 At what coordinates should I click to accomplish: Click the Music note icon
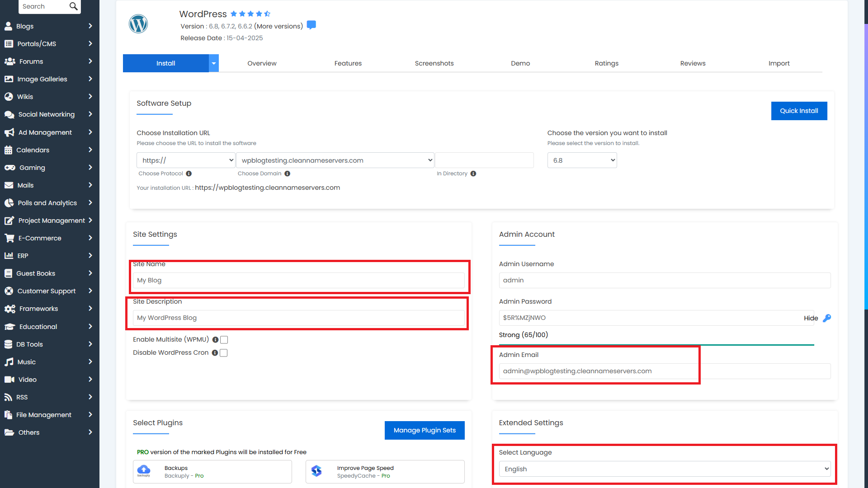click(9, 362)
